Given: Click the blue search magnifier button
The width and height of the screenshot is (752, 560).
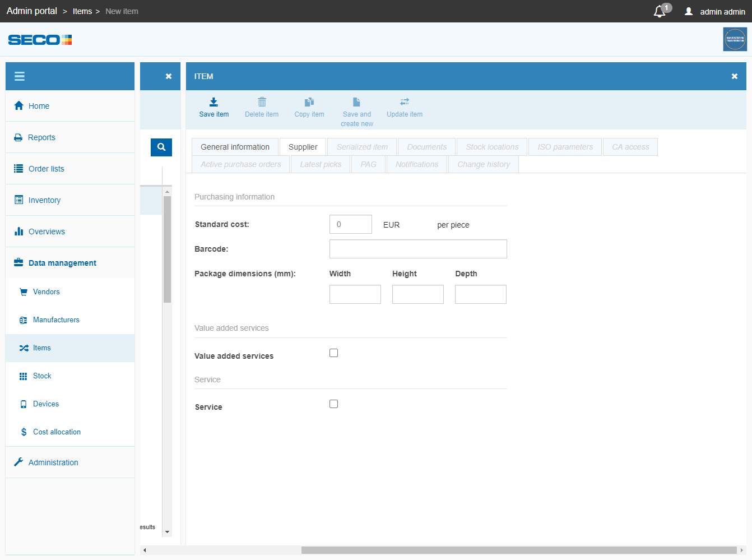Looking at the screenshot, I should point(161,147).
